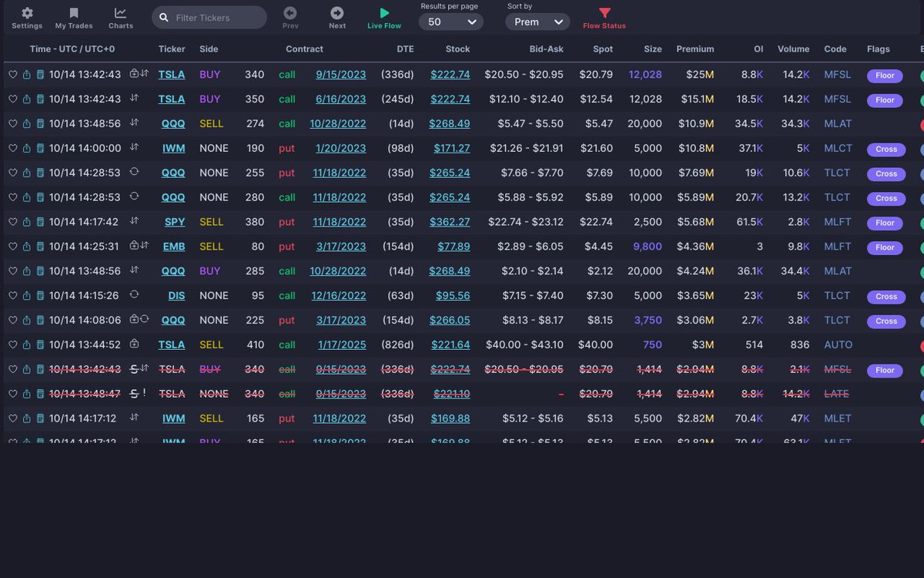Open the Settings gear
The image size is (924, 578).
coord(27,18)
